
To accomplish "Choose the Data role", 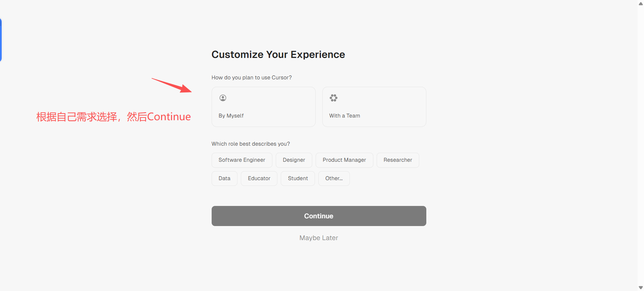I will pyautogui.click(x=224, y=178).
